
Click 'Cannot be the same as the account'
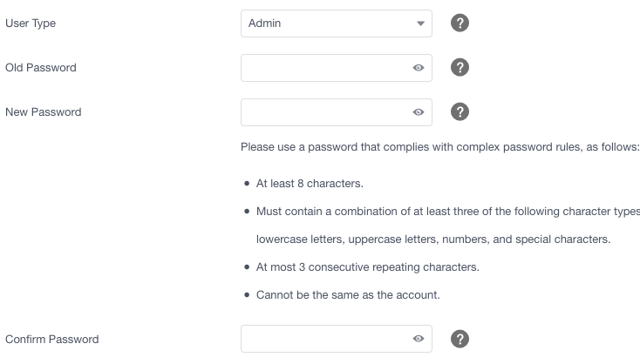348,294
